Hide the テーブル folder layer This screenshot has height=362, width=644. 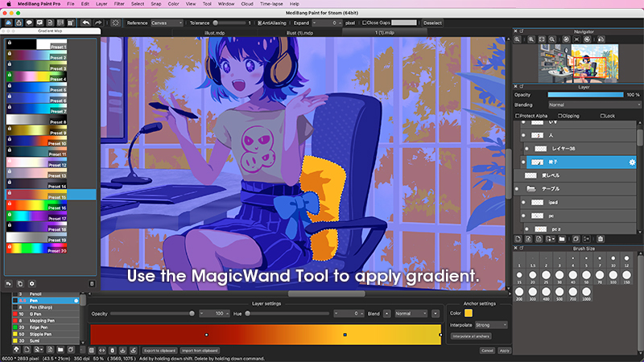517,189
